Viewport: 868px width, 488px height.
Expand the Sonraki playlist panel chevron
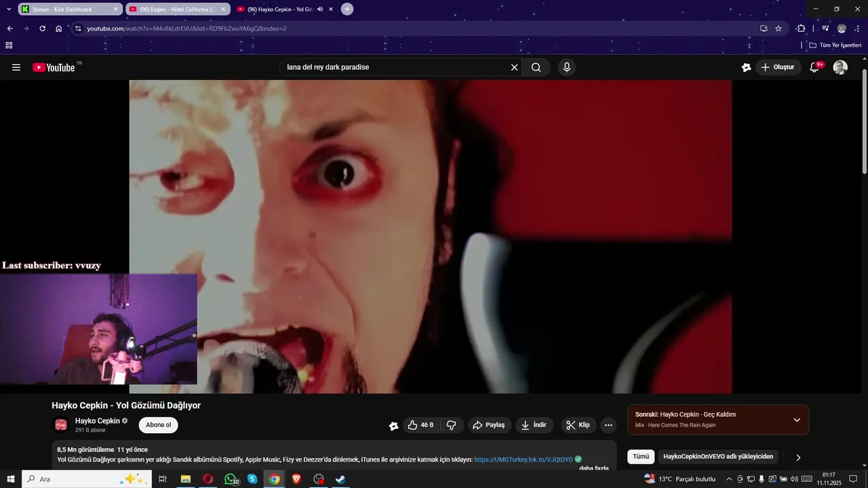pyautogui.click(x=797, y=420)
